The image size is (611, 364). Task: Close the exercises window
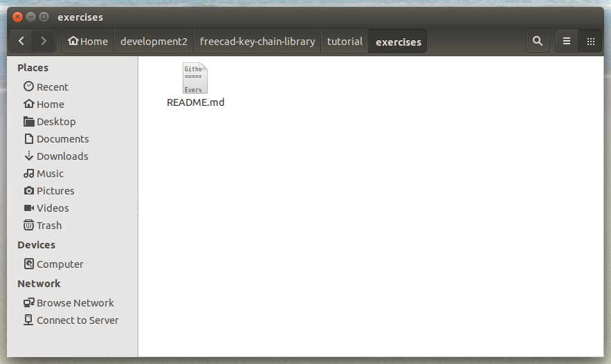click(17, 17)
